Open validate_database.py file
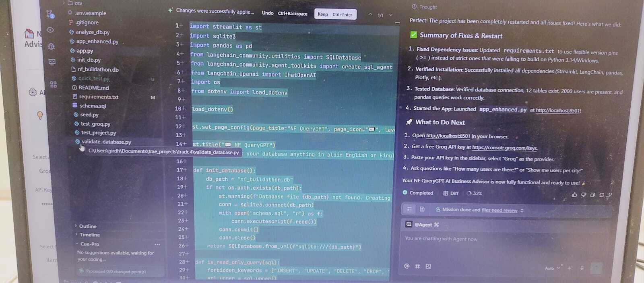Screen dimensions: 644x283 click(x=106, y=142)
